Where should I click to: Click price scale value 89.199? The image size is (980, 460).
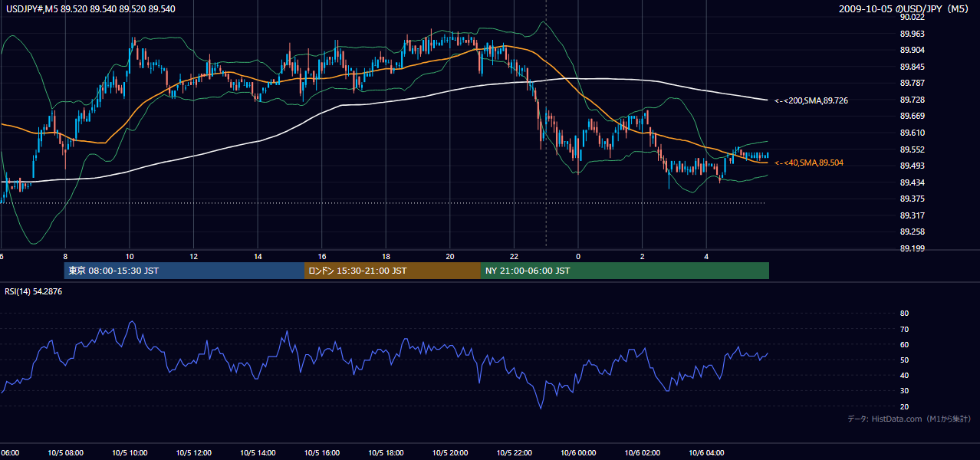pyautogui.click(x=913, y=248)
